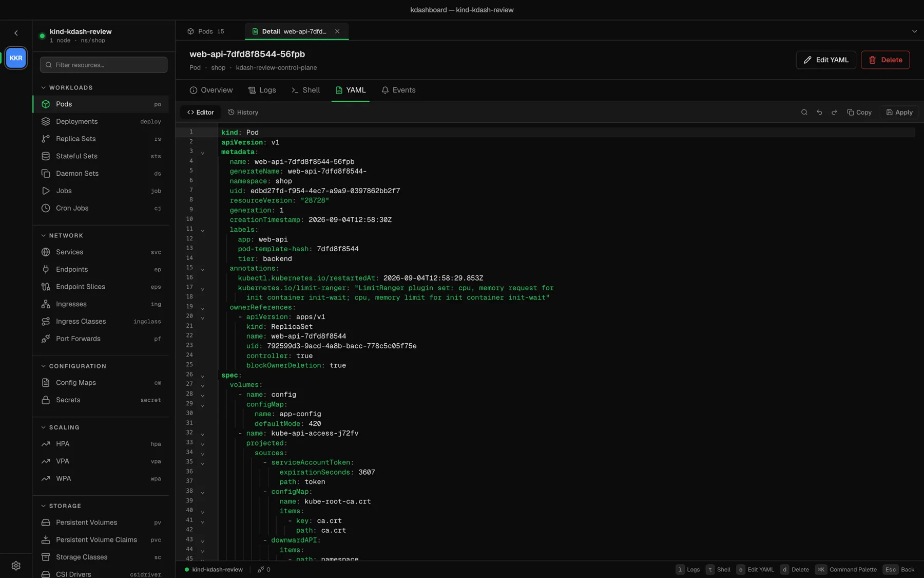This screenshot has height=578, width=924.
Task: Open Cron Jobs in sidebar
Action: (x=101, y=208)
